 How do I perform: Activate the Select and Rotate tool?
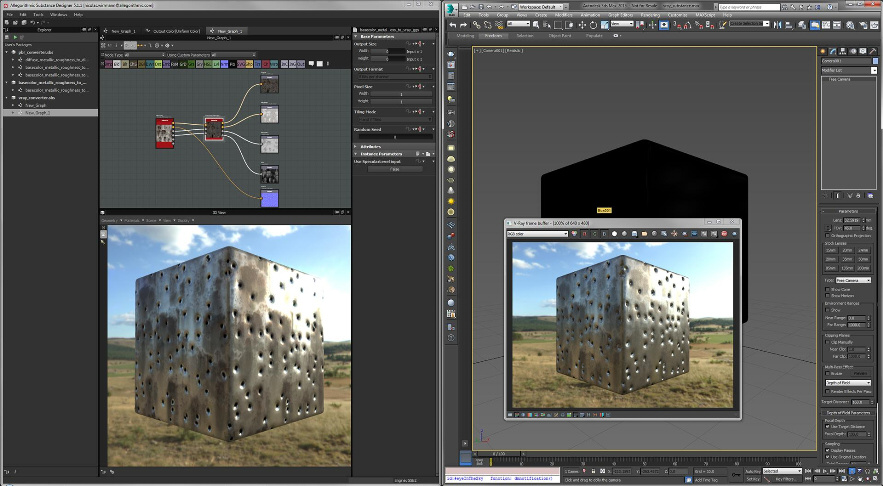coord(593,25)
